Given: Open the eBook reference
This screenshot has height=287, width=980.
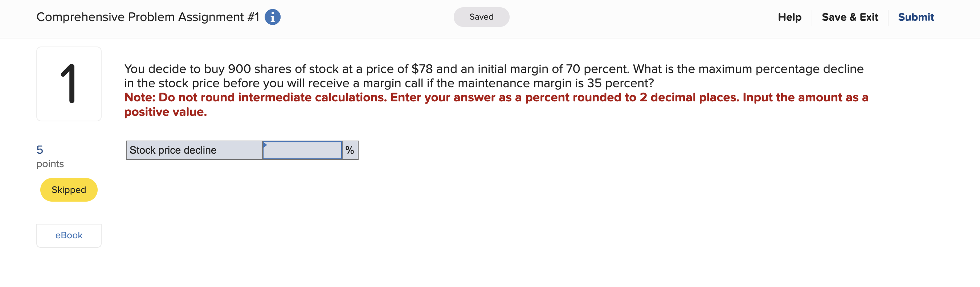Looking at the screenshot, I should (69, 235).
